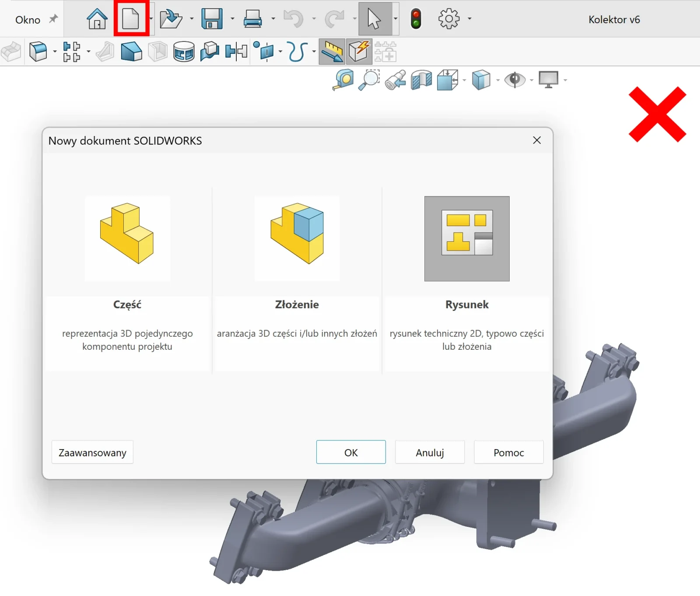
Task: Expand the Select cursor dropdown arrow
Action: (x=395, y=19)
